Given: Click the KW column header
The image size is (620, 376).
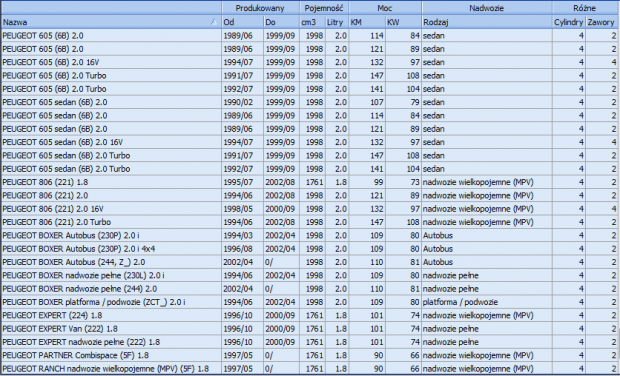Looking at the screenshot, I should 403,22.
